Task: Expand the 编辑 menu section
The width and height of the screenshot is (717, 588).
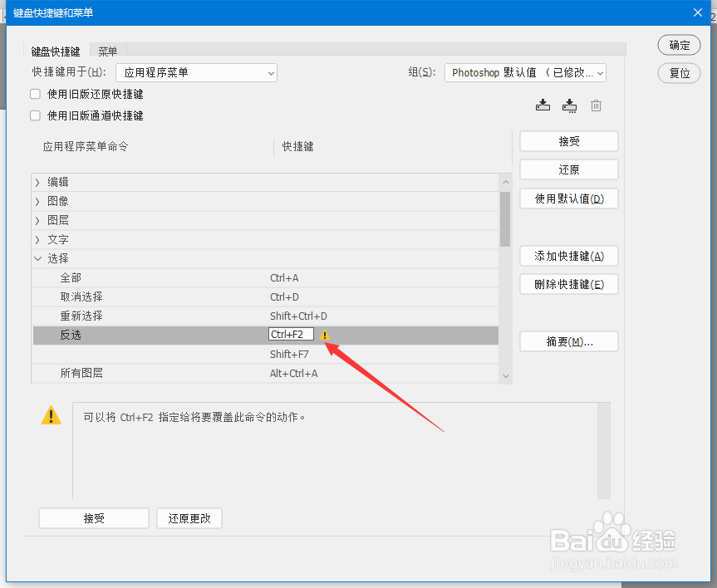Action: click(37, 181)
